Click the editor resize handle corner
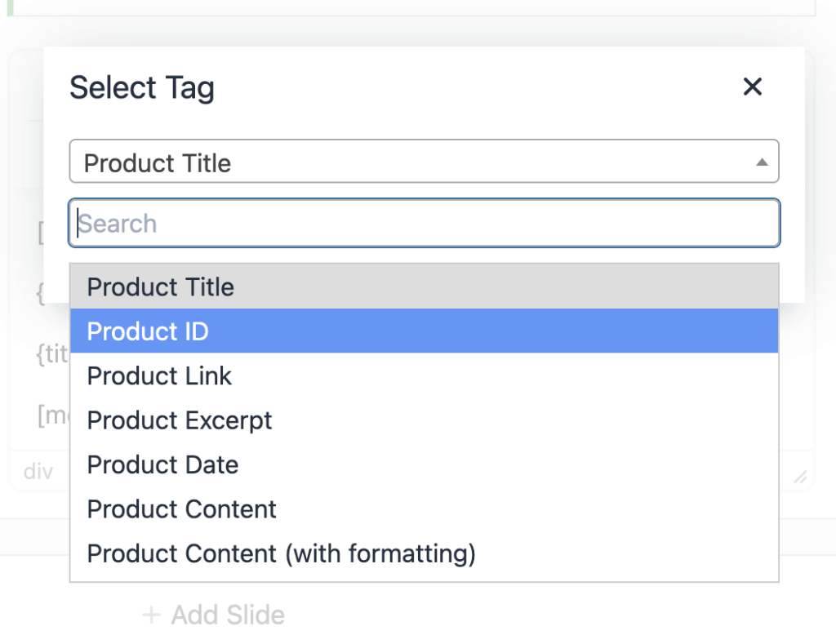 [x=801, y=477]
